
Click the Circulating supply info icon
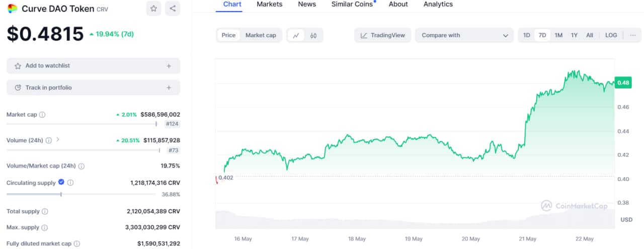(x=70, y=183)
